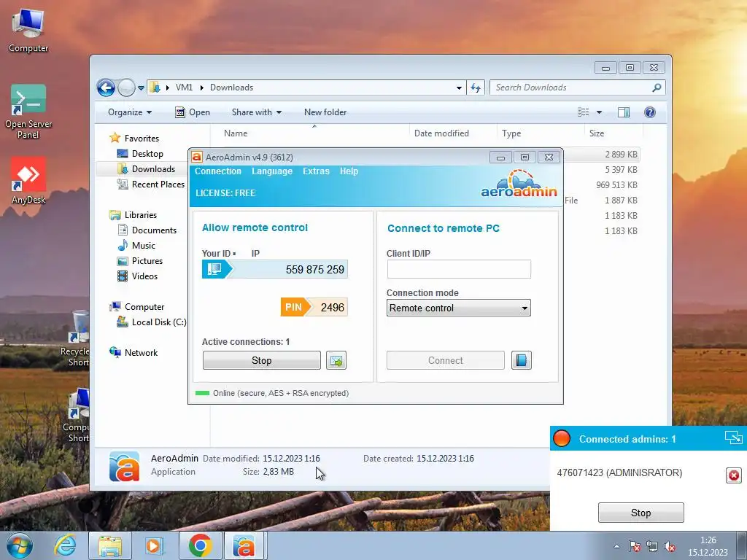Open the recent locations dropdown arrow in Explorer
Viewport: 747px width, 560px height.
click(x=141, y=88)
